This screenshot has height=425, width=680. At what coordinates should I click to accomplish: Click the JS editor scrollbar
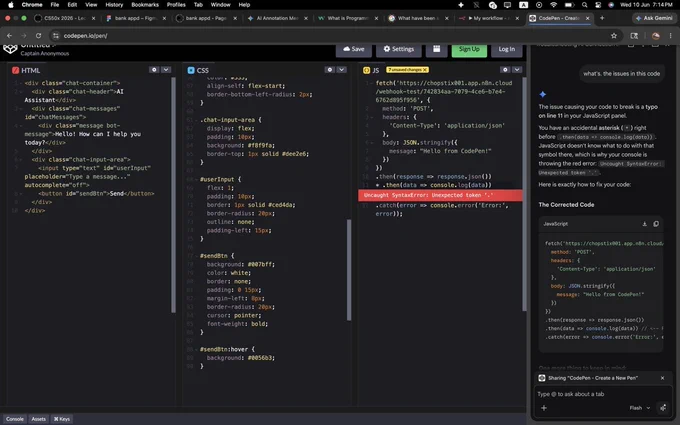(x=524, y=194)
